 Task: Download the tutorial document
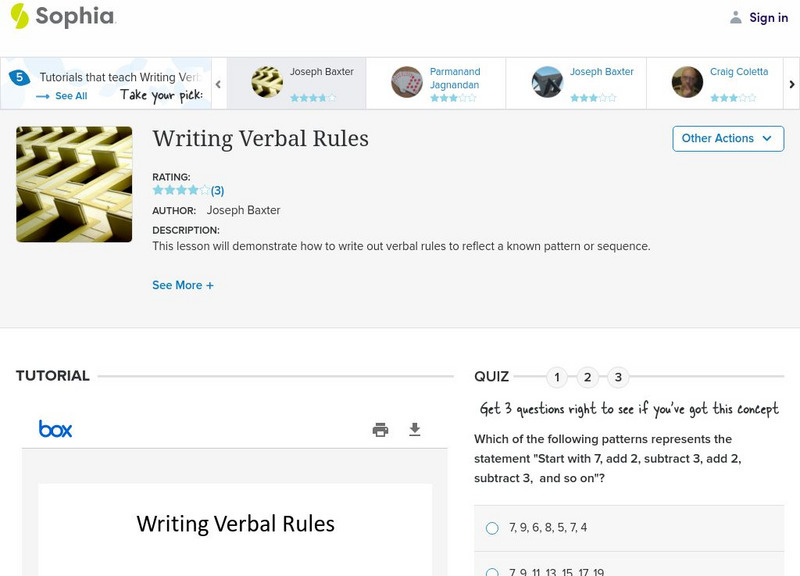click(415, 430)
